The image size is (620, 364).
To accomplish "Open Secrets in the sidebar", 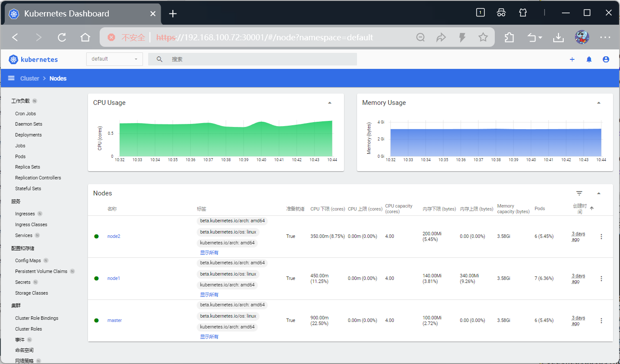I will [23, 282].
